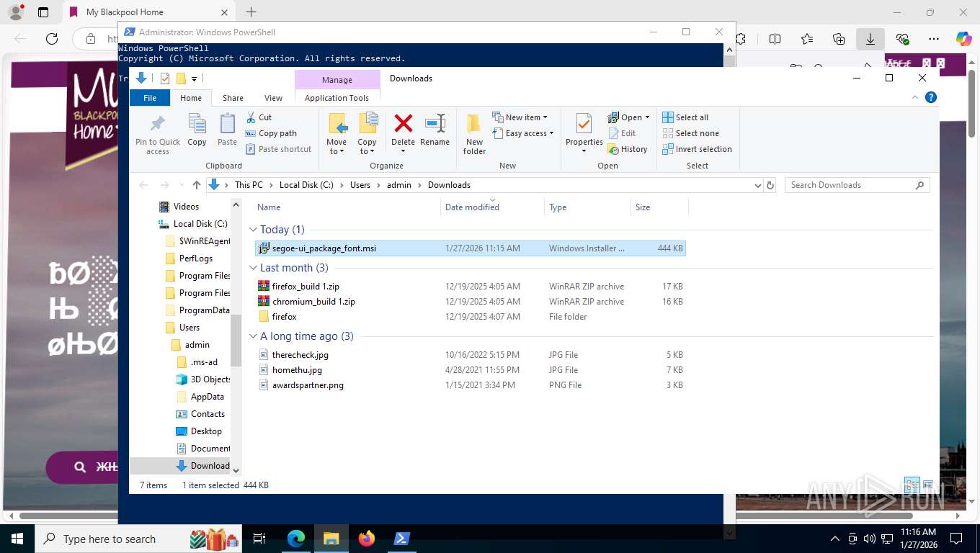Switch to the Share ribbon tab
Viewport: 980px width, 553px height.
click(x=233, y=98)
